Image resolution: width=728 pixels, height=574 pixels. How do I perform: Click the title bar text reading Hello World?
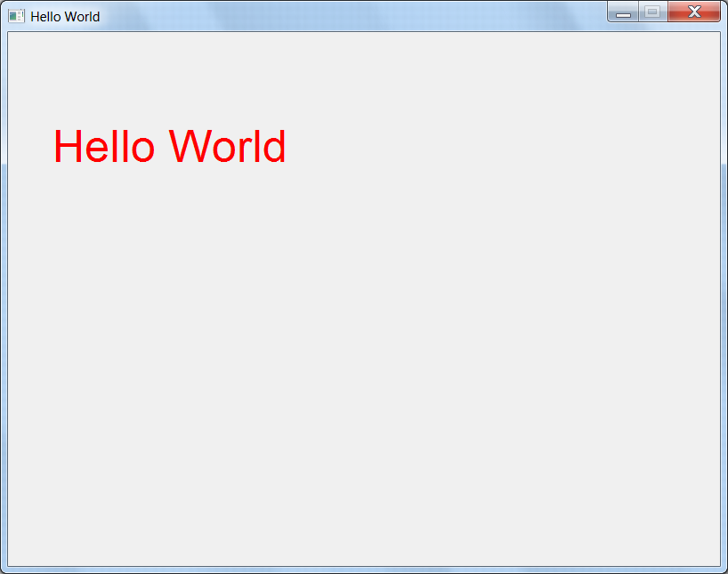coord(67,16)
